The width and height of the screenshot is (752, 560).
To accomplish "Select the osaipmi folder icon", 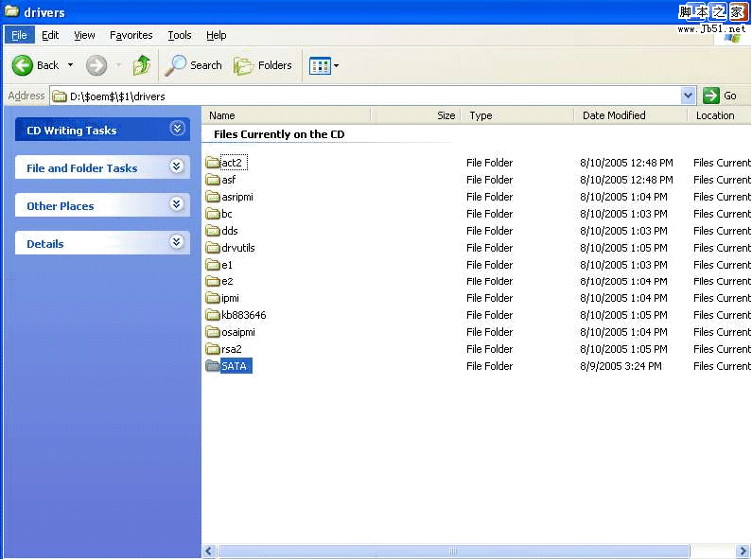I will 213,332.
